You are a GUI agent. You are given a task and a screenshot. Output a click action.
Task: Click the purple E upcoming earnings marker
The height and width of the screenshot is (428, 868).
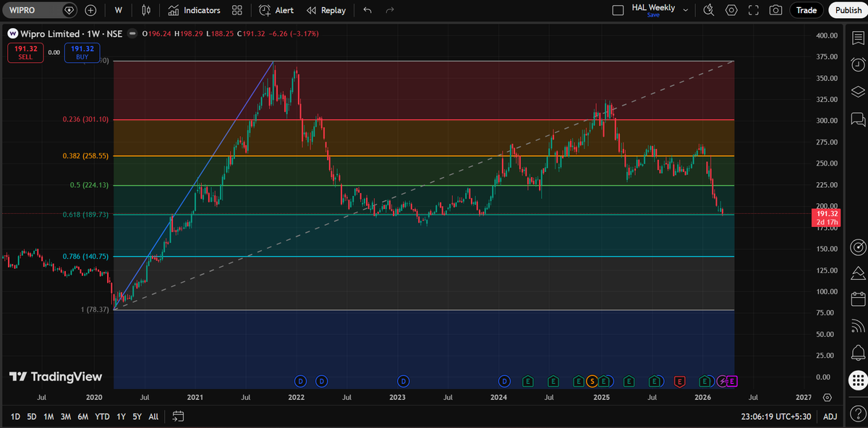point(731,381)
